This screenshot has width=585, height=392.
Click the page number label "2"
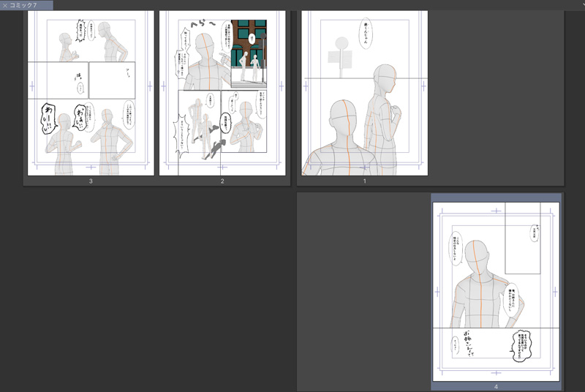pos(222,181)
